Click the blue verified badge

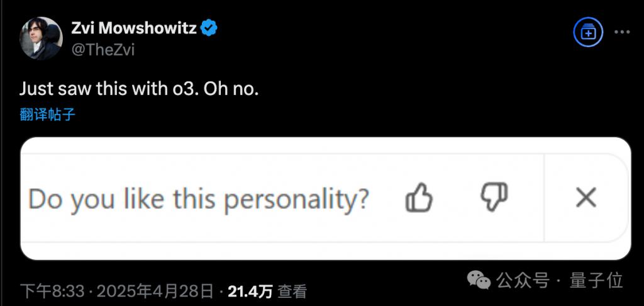209,28
